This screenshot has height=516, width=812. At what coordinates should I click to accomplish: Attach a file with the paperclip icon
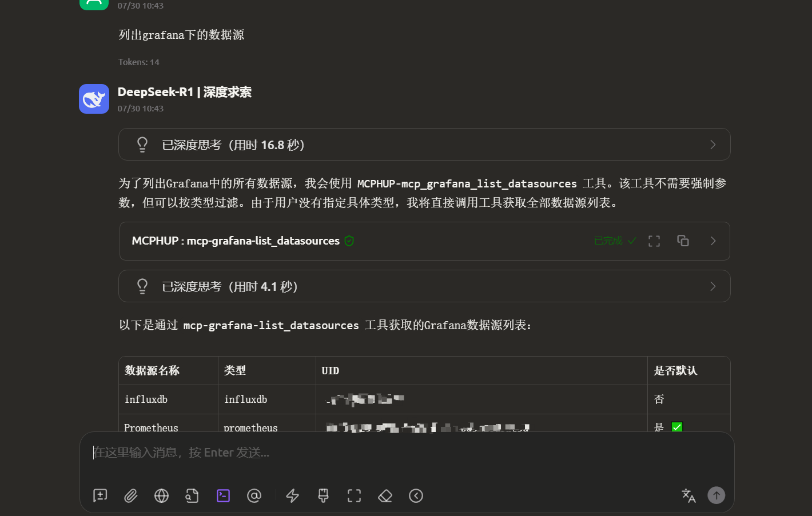[130, 496]
